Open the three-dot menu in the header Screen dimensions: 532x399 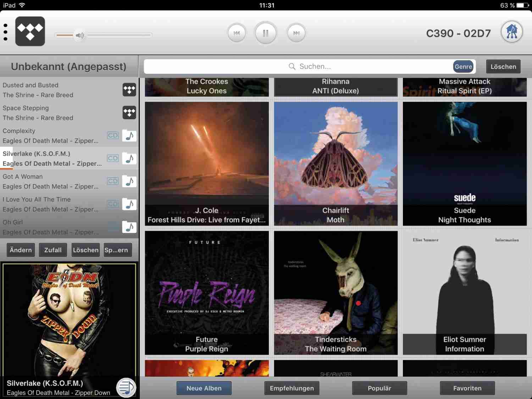point(5,32)
